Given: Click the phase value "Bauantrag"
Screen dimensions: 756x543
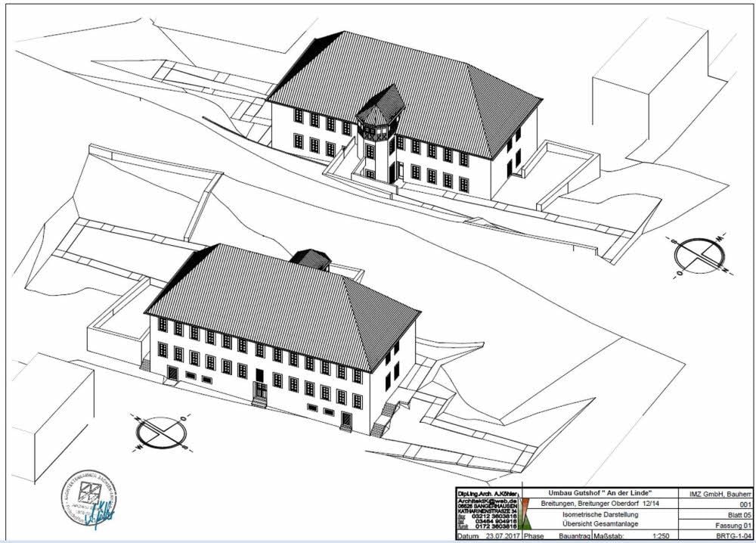Looking at the screenshot, I should click(575, 535).
